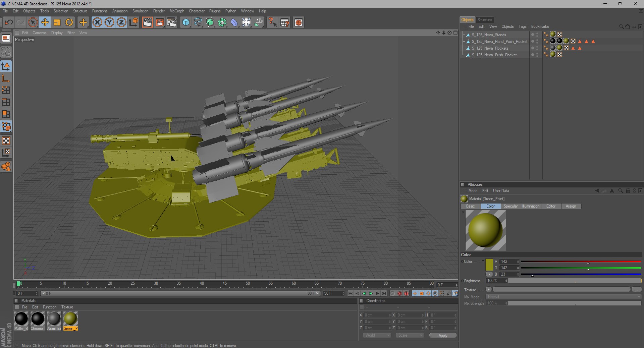This screenshot has width=644, height=348.
Task: Play animation forward button
Action: [371, 293]
